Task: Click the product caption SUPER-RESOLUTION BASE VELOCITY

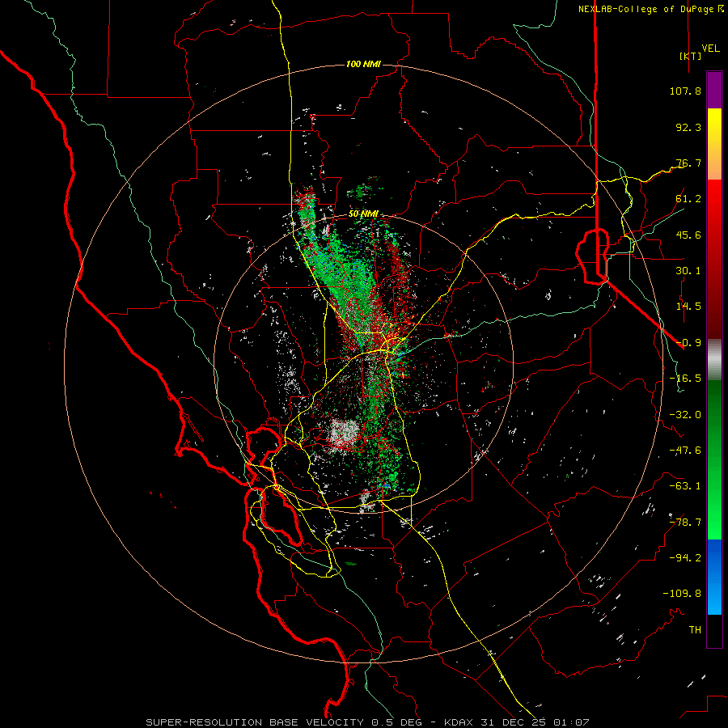Action: [x=256, y=722]
